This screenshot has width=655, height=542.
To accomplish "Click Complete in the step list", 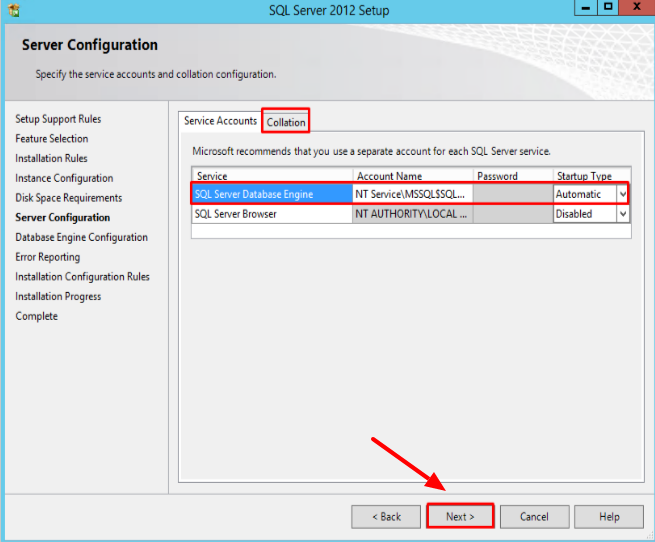I will coord(36,316).
